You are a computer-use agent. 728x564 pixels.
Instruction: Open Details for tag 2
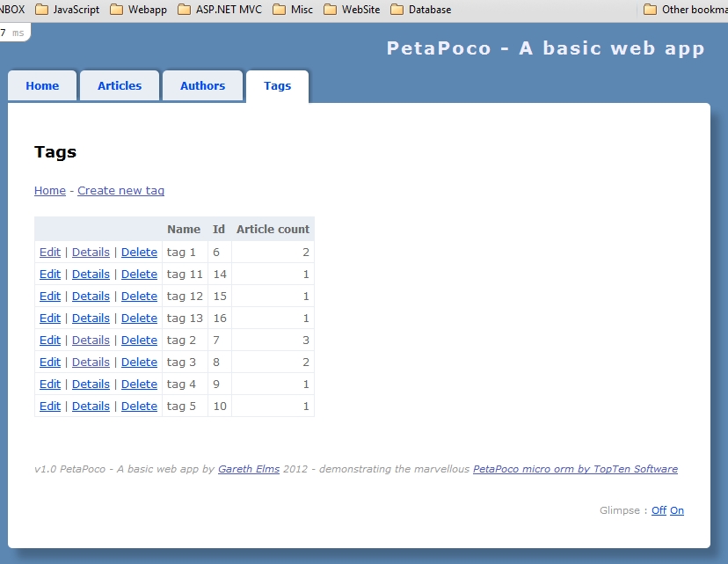pyautogui.click(x=91, y=341)
